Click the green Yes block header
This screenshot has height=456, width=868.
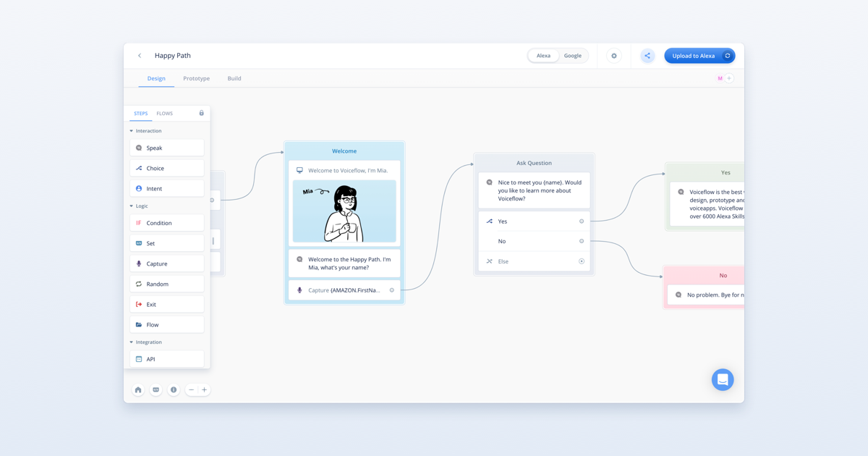705,172
